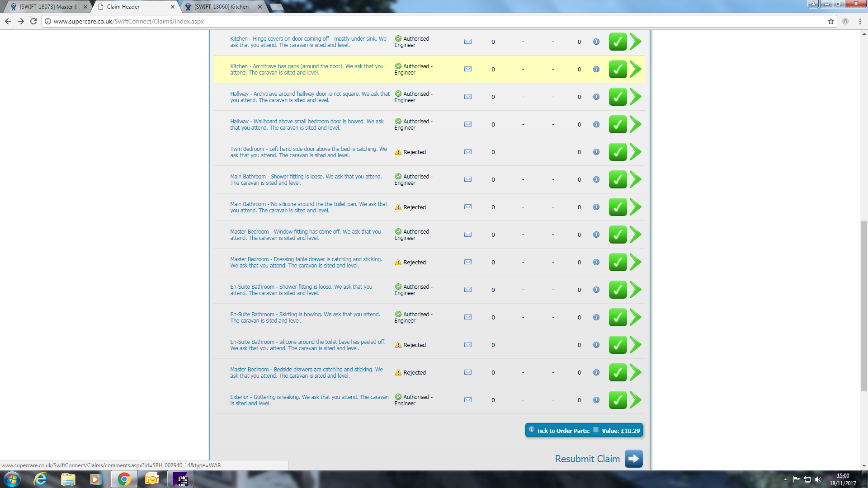The image size is (868, 488).
Task: Expand Exterior Guttering row green chevron
Action: (636, 400)
